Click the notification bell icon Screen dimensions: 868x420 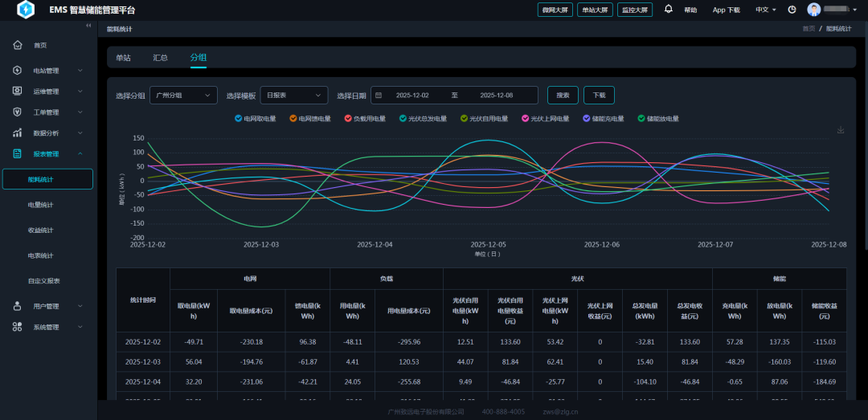pyautogui.click(x=668, y=10)
